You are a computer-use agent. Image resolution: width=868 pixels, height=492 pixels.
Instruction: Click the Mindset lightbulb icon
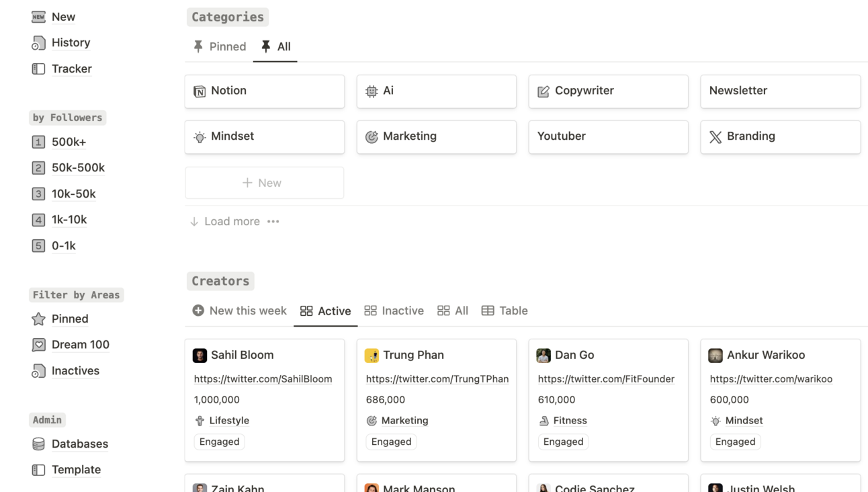click(200, 137)
